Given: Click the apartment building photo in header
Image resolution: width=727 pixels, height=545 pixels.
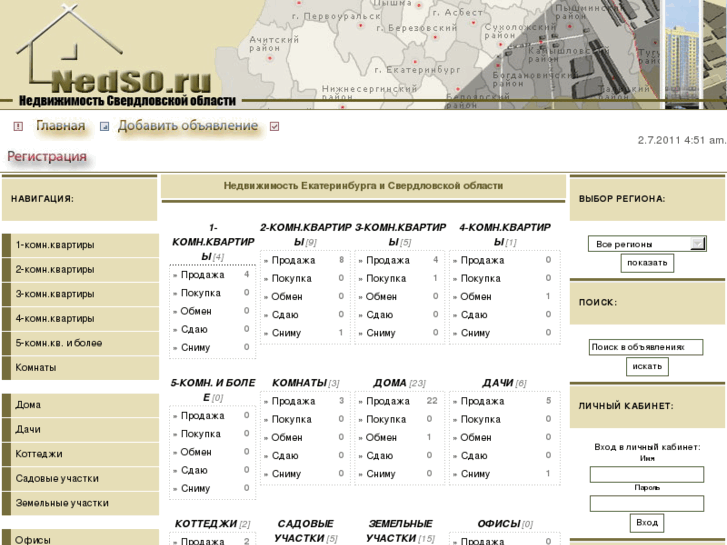Looking at the screenshot, I should 694,54.
